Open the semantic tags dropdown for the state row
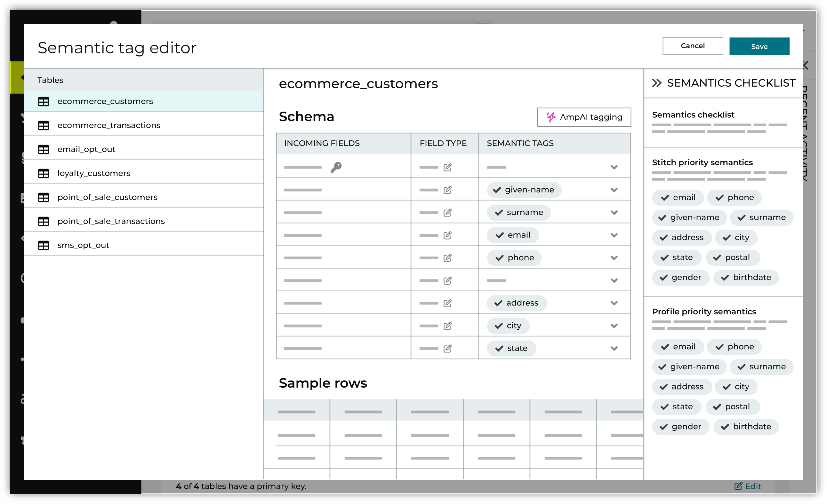827x504 pixels. [x=614, y=348]
